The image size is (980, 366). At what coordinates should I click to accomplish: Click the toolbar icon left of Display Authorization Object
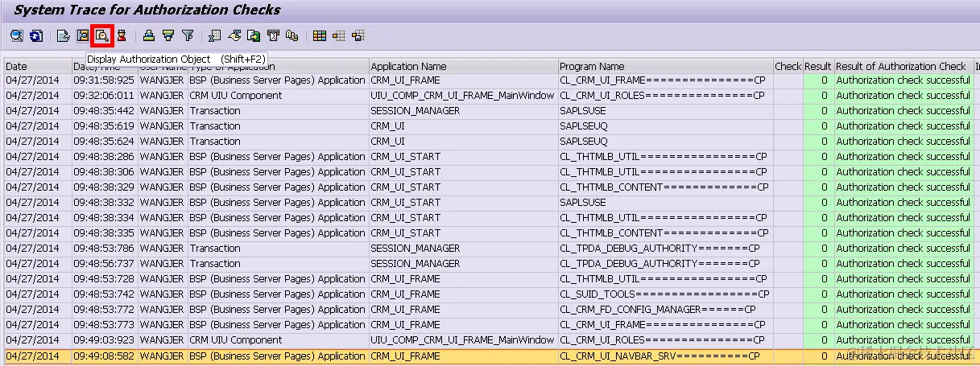[83, 35]
